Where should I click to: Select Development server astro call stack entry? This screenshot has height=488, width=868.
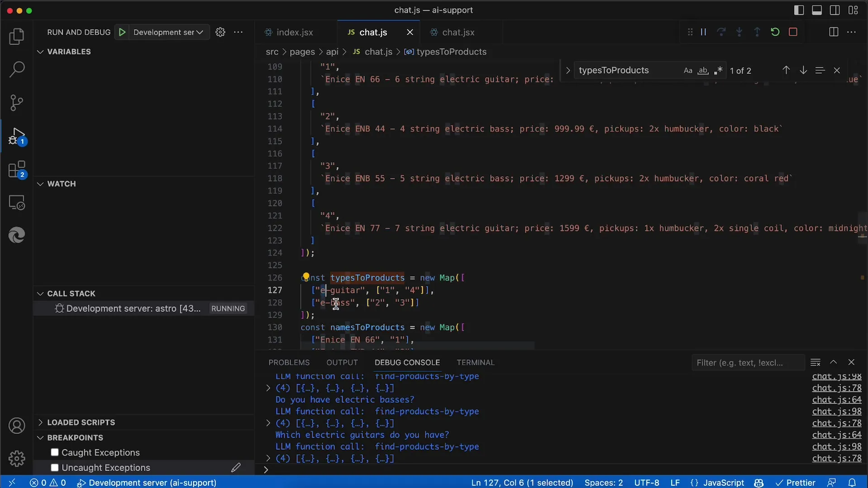(x=144, y=308)
